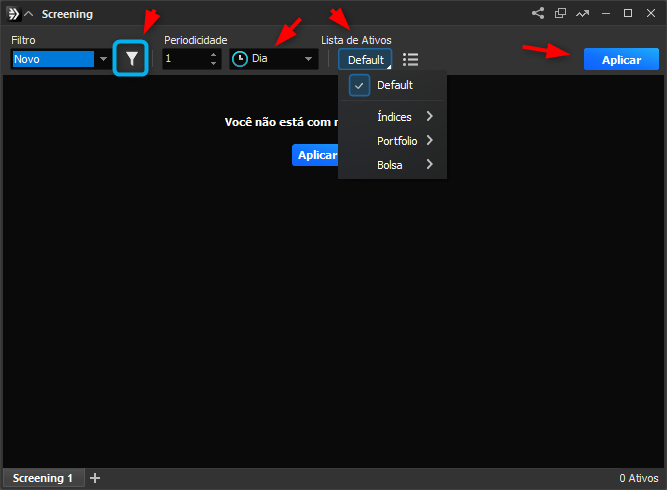667x490 pixels.
Task: Open the asset list editor icon
Action: tap(410, 60)
